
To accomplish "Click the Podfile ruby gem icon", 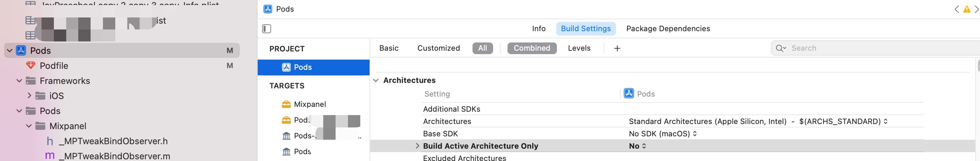I will click(x=31, y=66).
